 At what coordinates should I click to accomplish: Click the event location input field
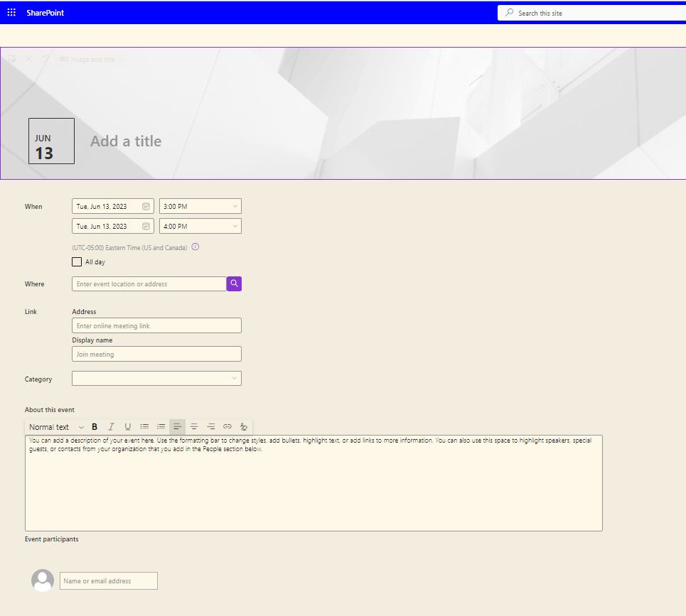point(149,283)
